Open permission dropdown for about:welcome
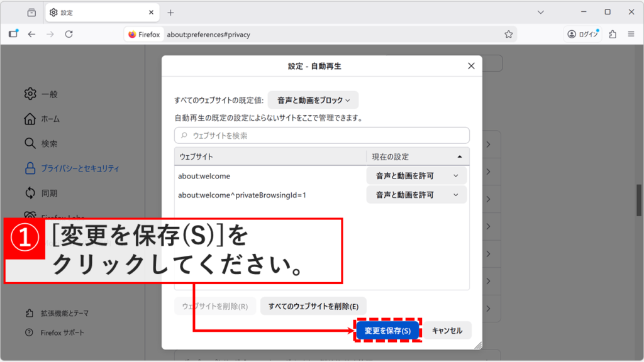 (416, 175)
